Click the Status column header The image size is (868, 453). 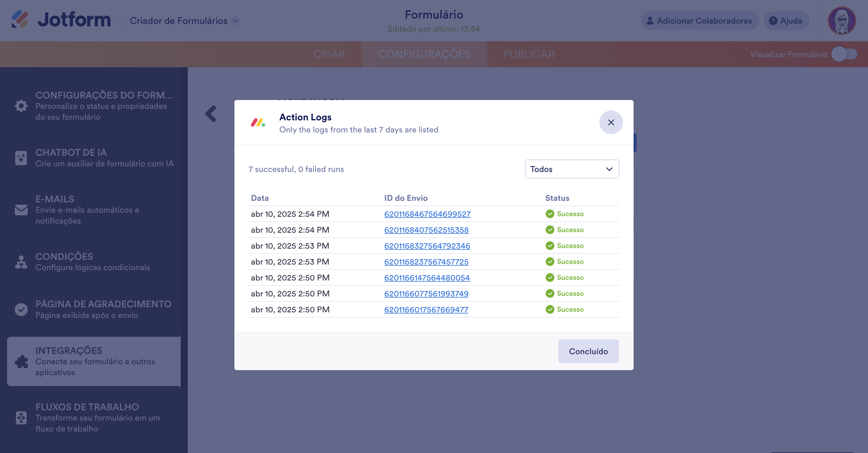point(557,198)
